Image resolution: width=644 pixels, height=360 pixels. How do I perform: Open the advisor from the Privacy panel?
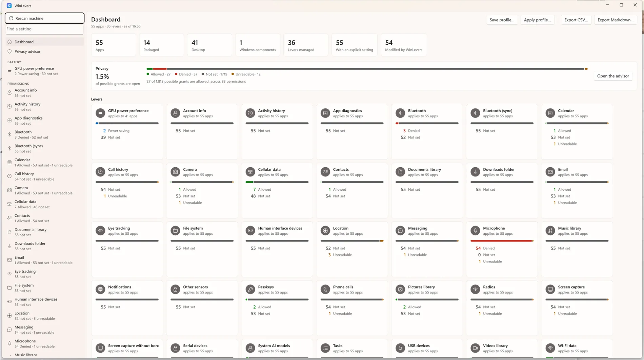pos(613,76)
